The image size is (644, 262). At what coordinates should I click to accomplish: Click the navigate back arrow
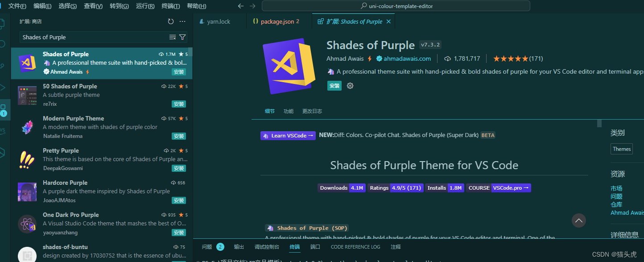click(x=240, y=6)
